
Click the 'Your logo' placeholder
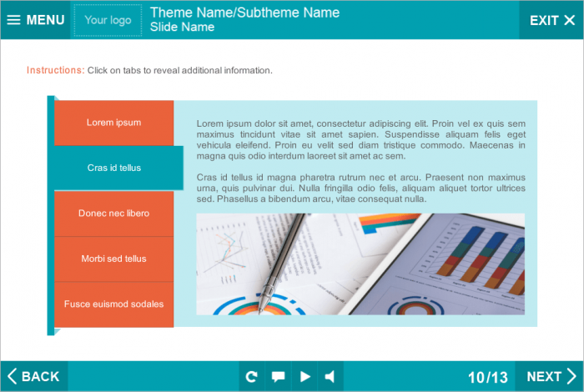108,20
